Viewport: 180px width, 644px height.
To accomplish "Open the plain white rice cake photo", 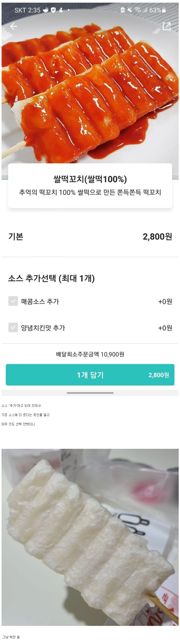I will tap(90, 537).
